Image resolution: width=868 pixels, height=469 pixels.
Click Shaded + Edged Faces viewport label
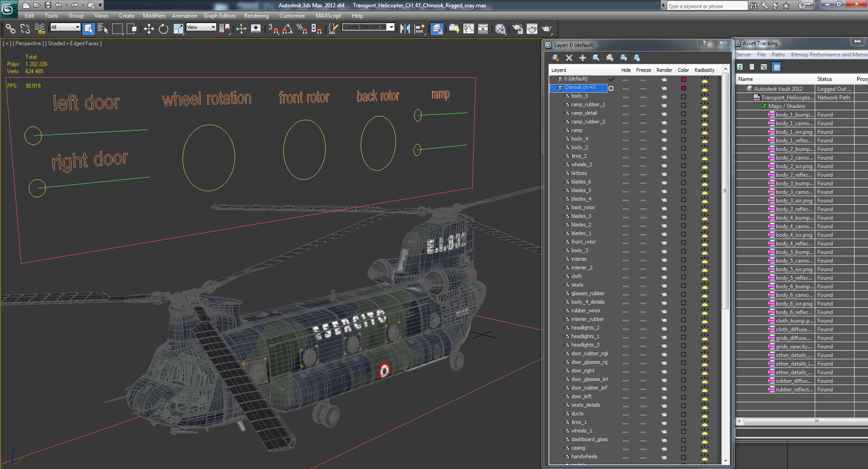coord(73,43)
